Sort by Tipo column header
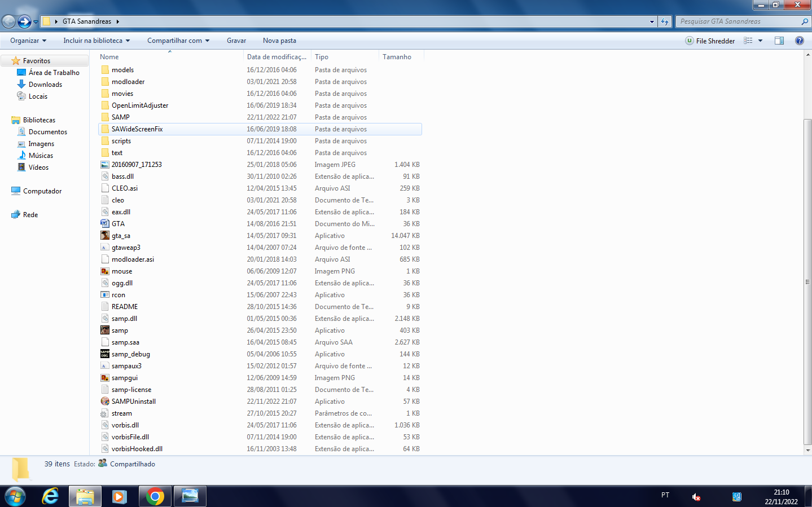The image size is (812, 507). (x=345, y=57)
